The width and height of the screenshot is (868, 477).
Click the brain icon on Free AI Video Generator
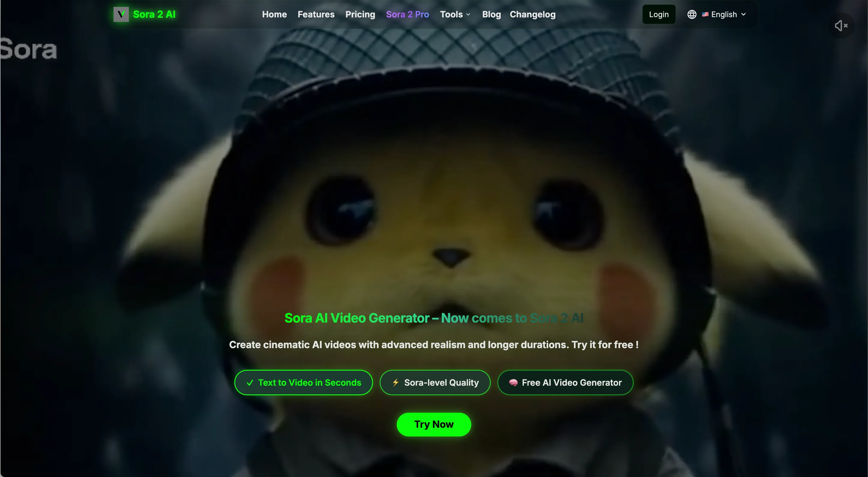[x=513, y=383]
